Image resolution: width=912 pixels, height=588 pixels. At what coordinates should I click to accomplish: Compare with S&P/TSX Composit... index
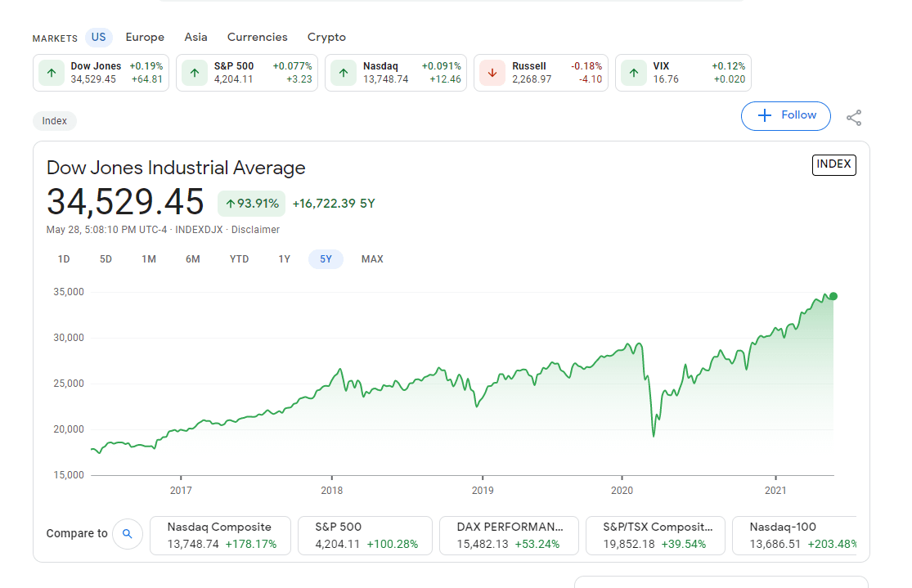pyautogui.click(x=655, y=535)
